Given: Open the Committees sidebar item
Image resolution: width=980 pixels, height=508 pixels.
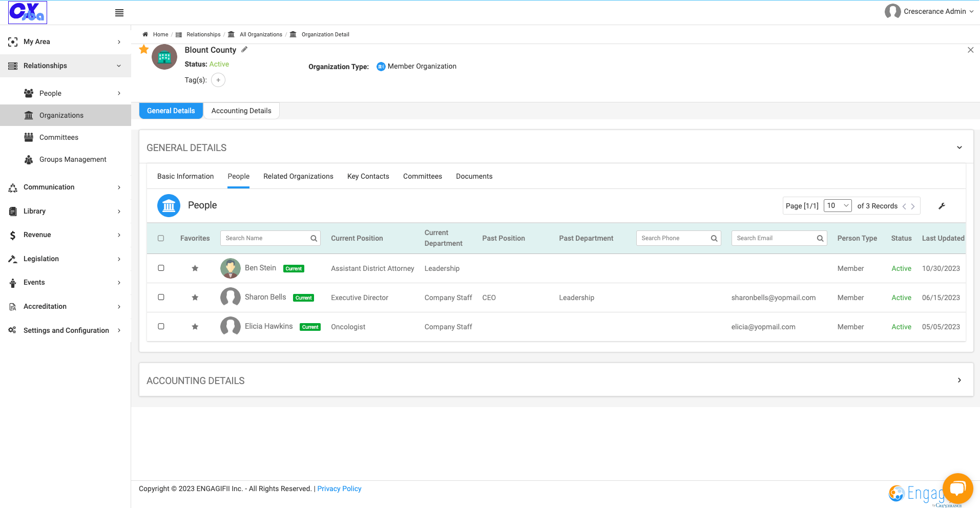Looking at the screenshot, I should pos(66,137).
